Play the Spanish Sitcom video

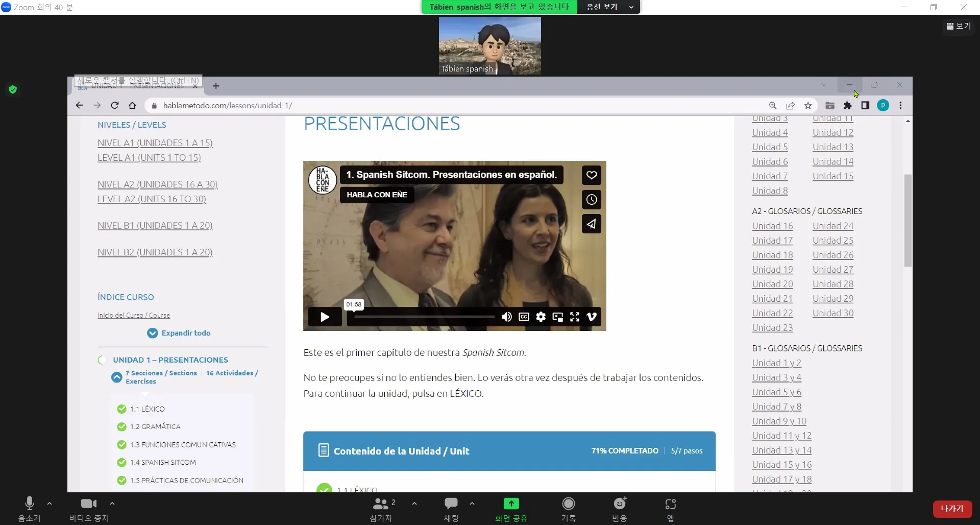click(325, 317)
